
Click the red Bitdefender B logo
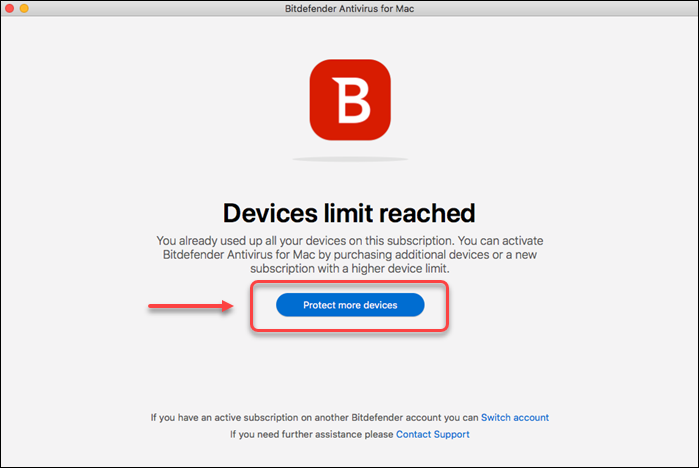[350, 100]
